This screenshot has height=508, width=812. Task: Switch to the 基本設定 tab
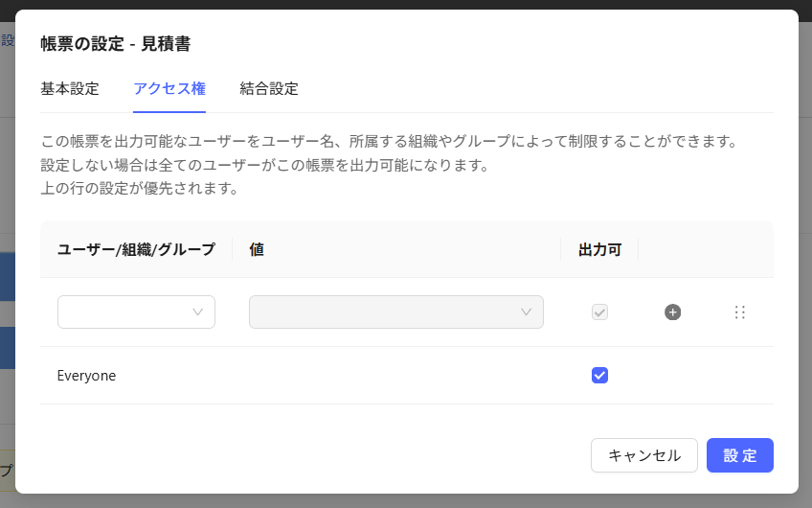coord(70,88)
